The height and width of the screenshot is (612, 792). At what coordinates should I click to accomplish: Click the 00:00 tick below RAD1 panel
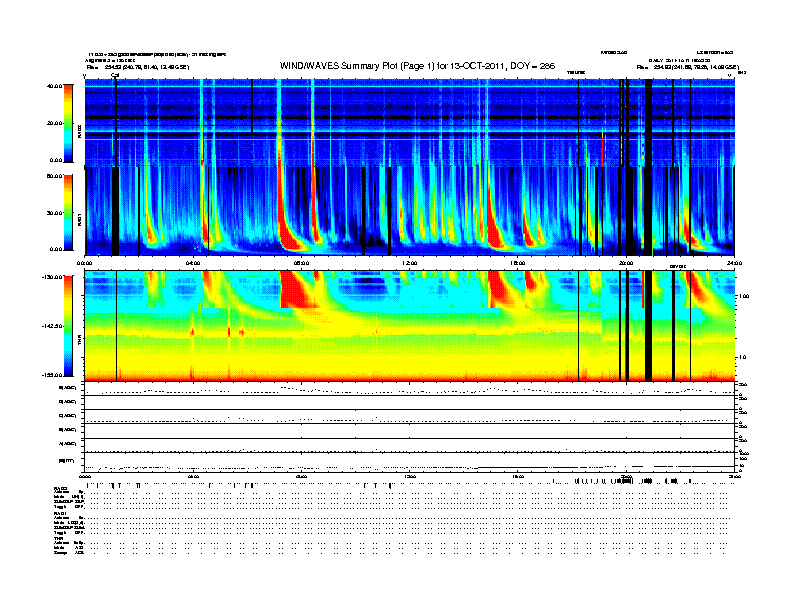tap(84, 263)
